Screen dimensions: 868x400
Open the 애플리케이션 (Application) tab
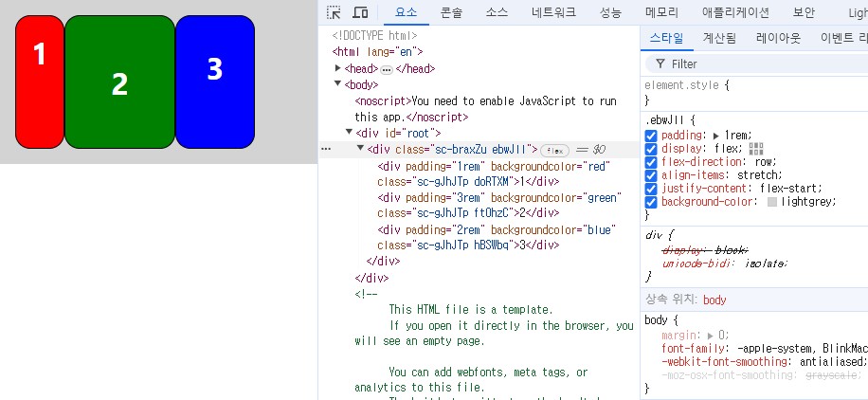[x=735, y=12]
